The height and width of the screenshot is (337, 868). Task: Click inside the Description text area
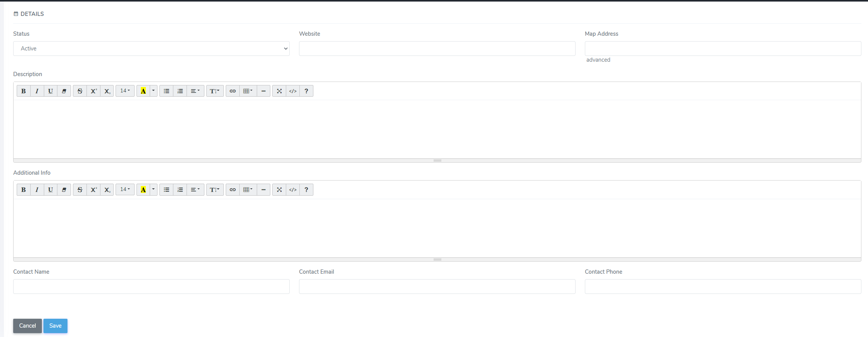[437, 129]
